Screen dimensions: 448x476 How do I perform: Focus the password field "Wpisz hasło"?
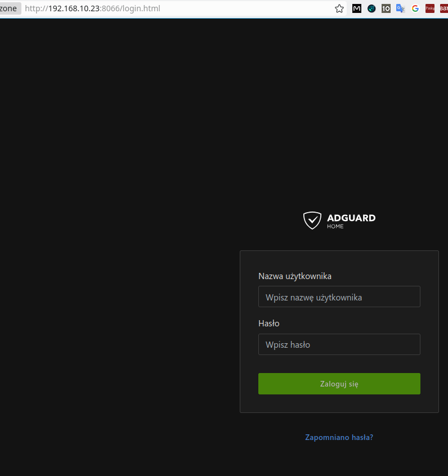(339, 344)
